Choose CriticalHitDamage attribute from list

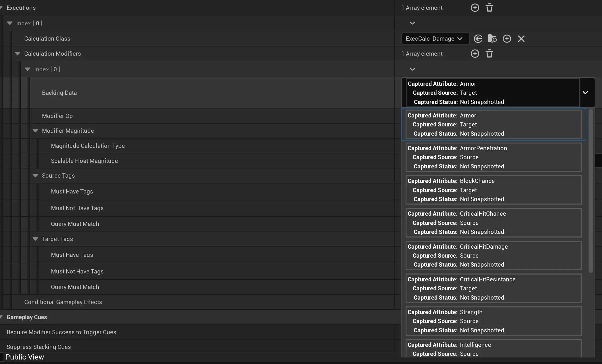pos(493,256)
